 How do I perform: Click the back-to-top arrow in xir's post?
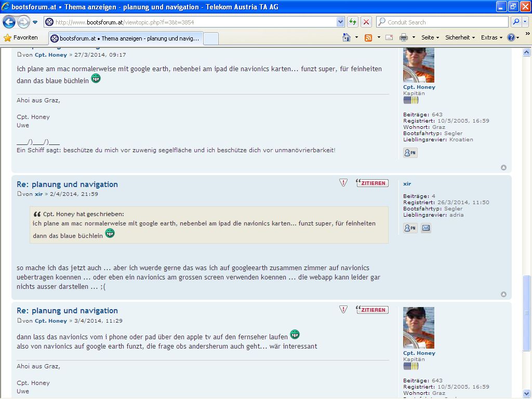pyautogui.click(x=503, y=295)
